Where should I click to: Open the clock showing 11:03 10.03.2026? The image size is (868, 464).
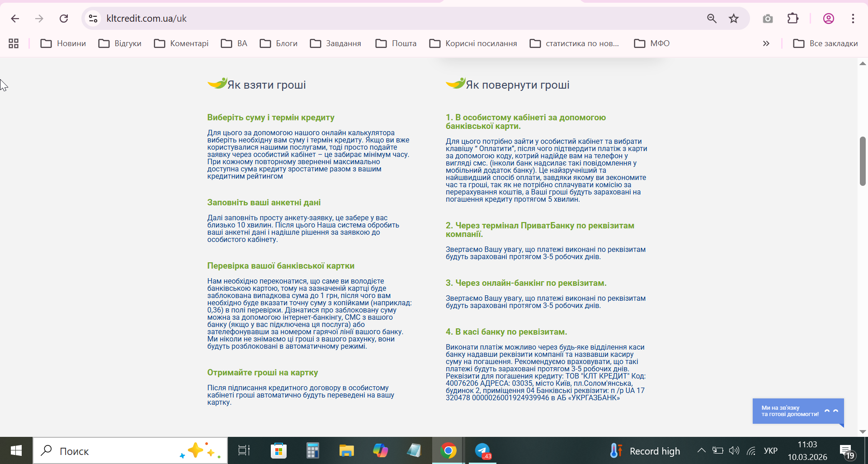(x=807, y=451)
